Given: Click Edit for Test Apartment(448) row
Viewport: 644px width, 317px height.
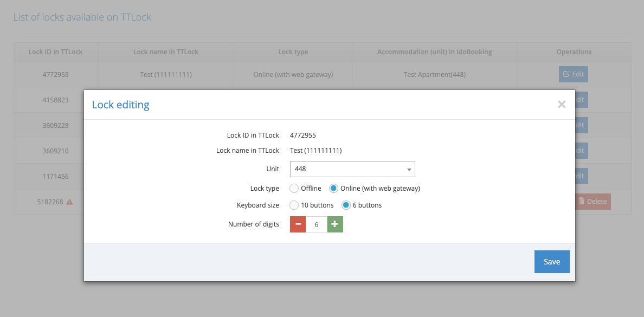Looking at the screenshot, I should [573, 74].
